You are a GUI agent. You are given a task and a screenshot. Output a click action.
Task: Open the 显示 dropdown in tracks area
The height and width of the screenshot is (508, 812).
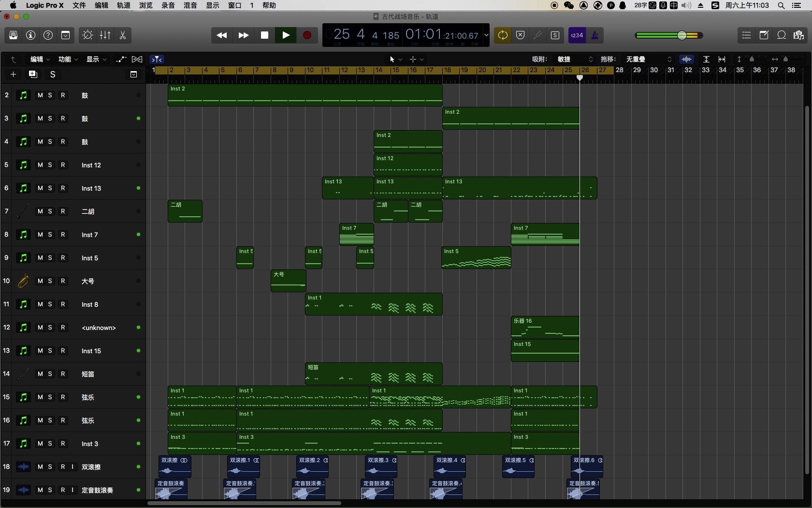pos(96,60)
